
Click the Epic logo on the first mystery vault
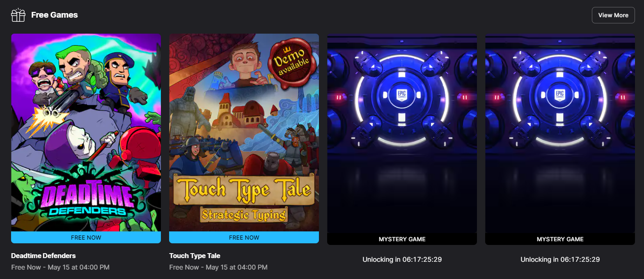tap(402, 95)
